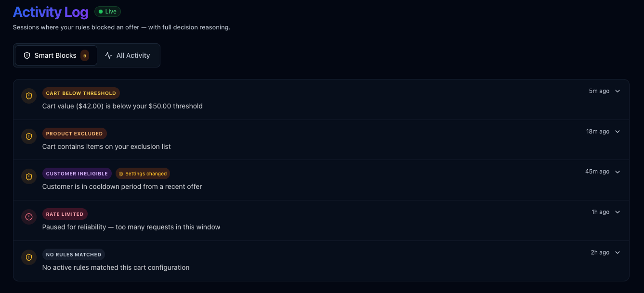
Task: Click the Activity Log page title
Action: point(50,12)
